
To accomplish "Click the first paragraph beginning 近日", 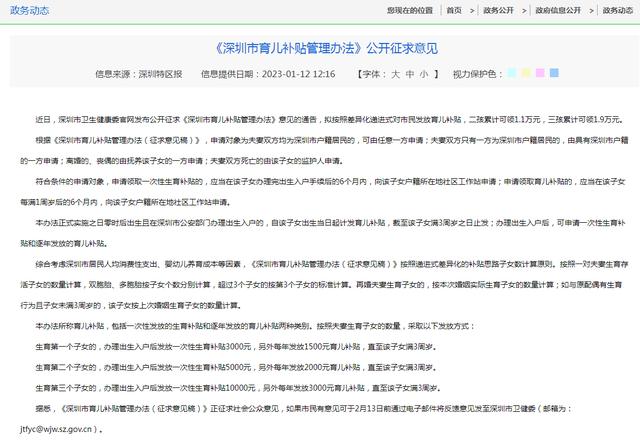I will point(330,120).
